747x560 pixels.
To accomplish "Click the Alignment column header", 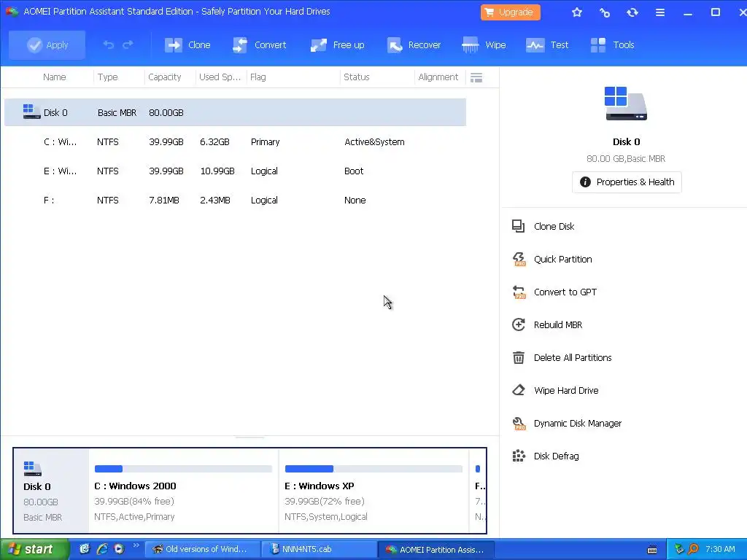I will (438, 77).
